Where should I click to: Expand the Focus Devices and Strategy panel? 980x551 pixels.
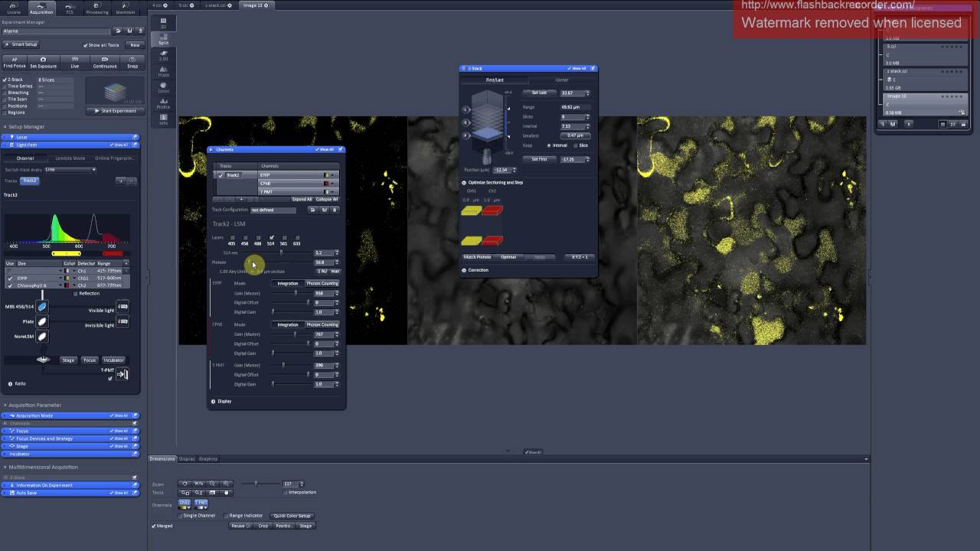point(70,439)
